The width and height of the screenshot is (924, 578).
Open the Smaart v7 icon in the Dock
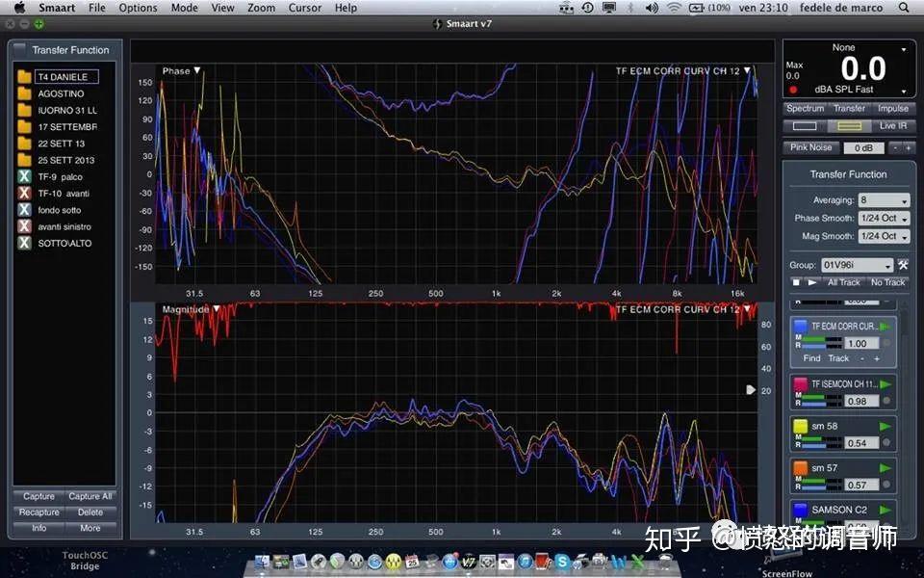click(x=469, y=561)
